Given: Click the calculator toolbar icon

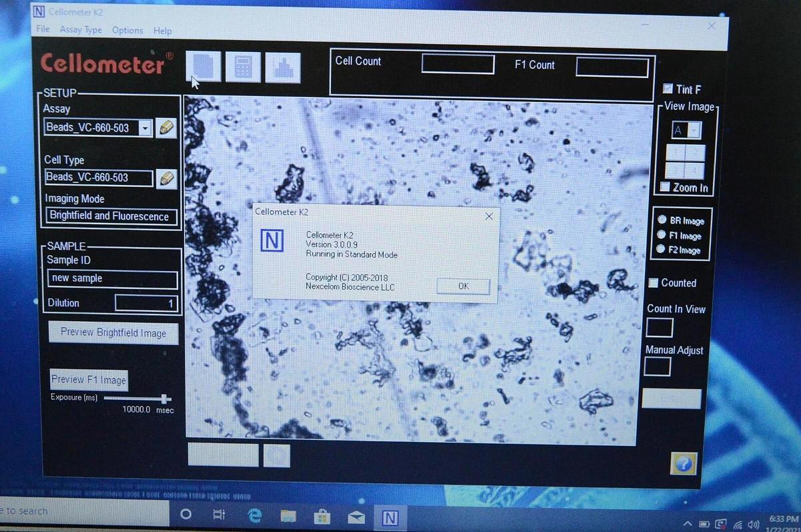Looking at the screenshot, I should (x=243, y=67).
